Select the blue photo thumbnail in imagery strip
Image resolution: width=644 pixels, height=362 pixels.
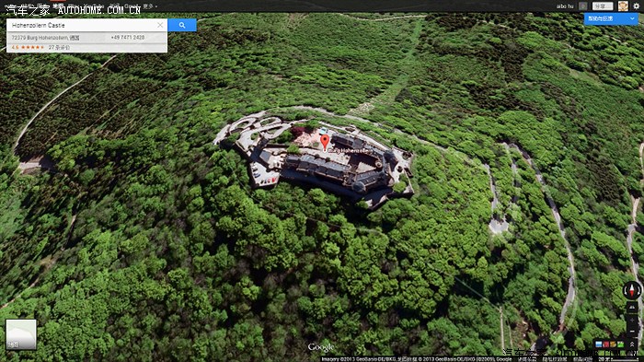coord(598,344)
